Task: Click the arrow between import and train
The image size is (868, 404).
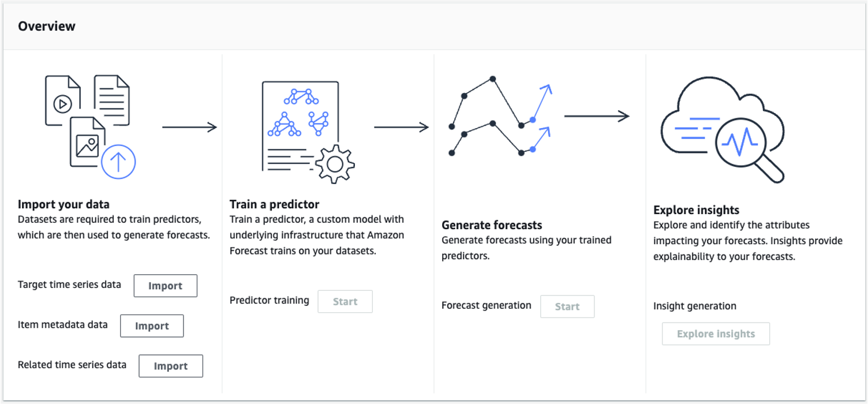Action: pos(190,127)
